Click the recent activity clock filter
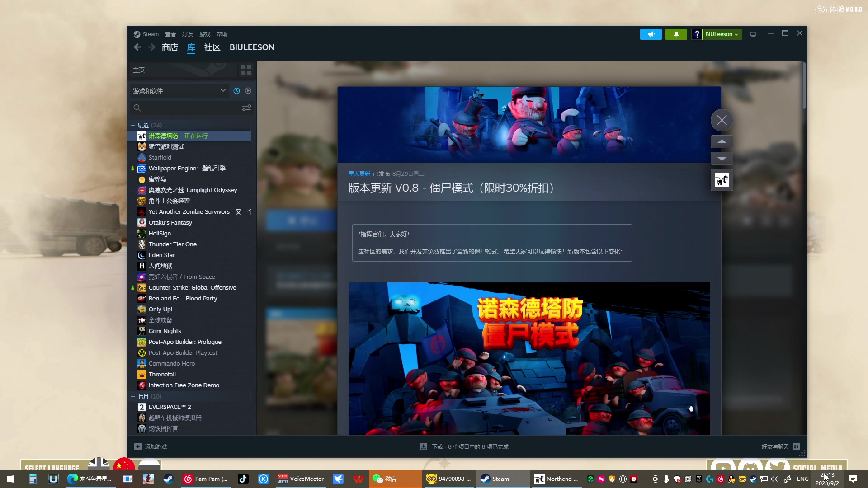Viewport: 868px width, 488px height. pos(236,91)
